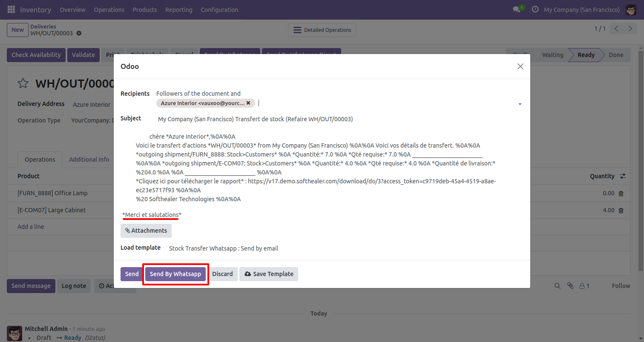Click the New record button
This screenshot has height=342, width=644.
click(x=17, y=30)
